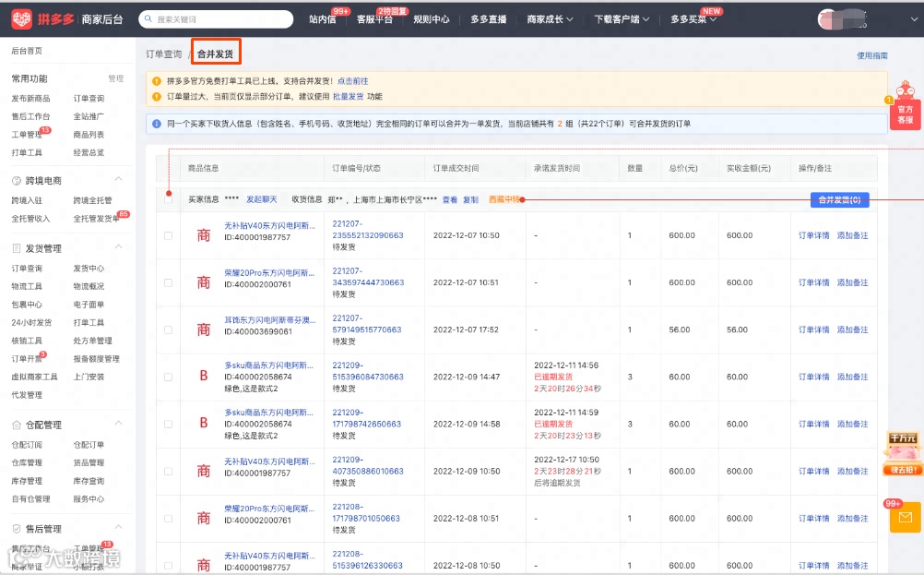Open 客服平台 in the top navigation
The width and height of the screenshot is (924, 575).
(x=374, y=19)
